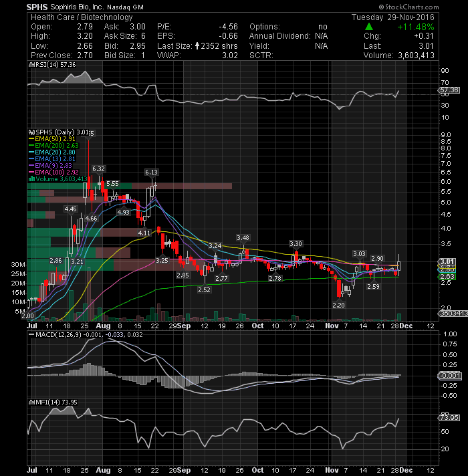This screenshot has width=468, height=476.
Task: Click the EMA(9) 2.83 legend entry
Action: pos(50,166)
